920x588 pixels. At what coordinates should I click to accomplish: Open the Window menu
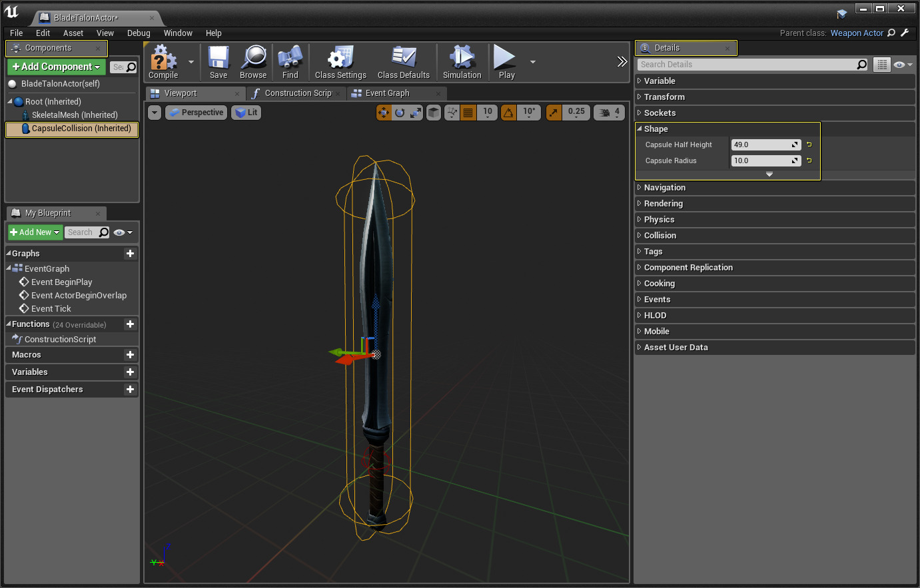pyautogui.click(x=178, y=33)
